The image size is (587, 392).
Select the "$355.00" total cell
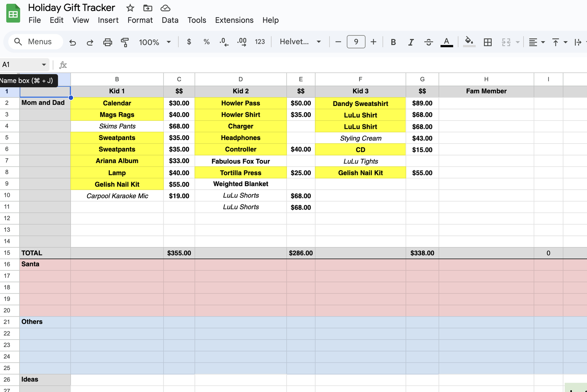click(x=179, y=253)
